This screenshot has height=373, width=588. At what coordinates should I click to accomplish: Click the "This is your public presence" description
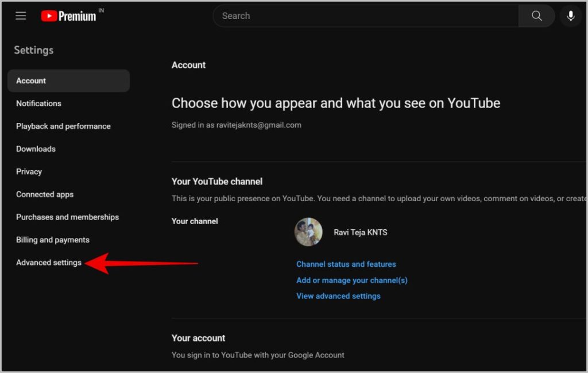[x=379, y=198]
